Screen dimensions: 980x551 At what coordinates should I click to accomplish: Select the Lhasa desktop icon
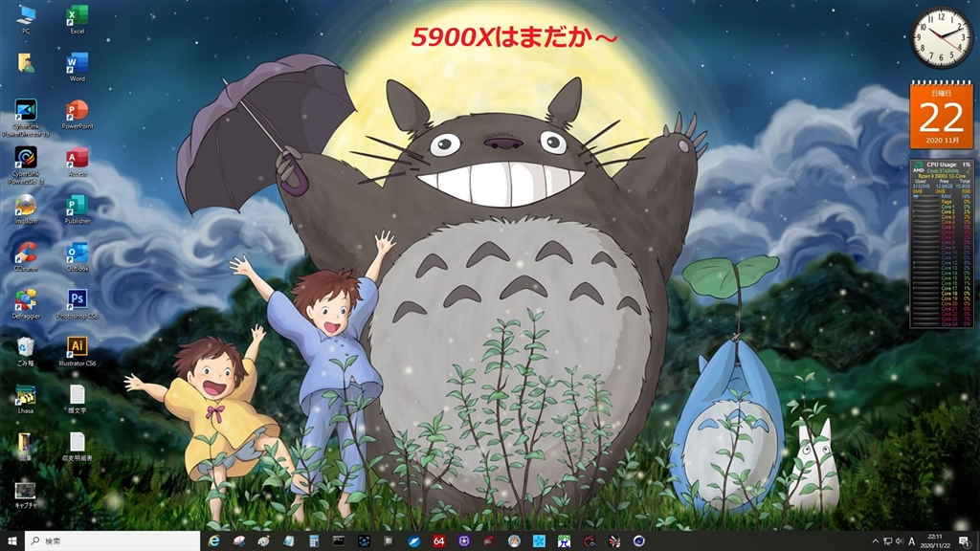point(26,399)
